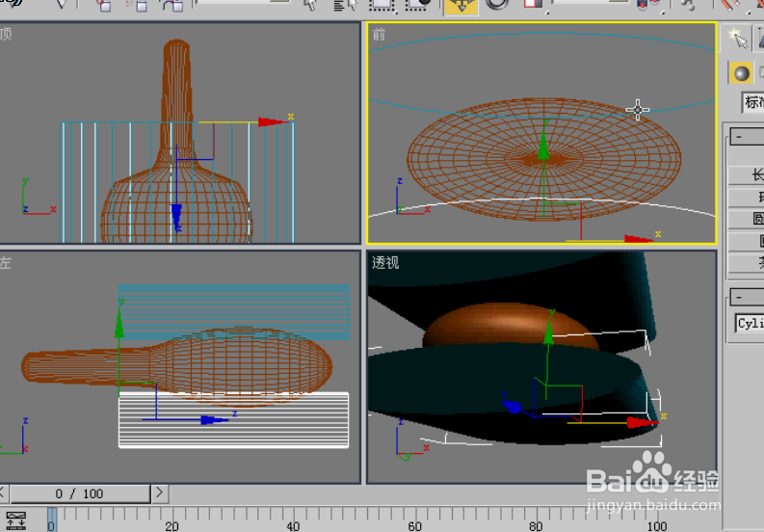Click frame 40 on the track bar
764x532 pixels.
[293, 526]
